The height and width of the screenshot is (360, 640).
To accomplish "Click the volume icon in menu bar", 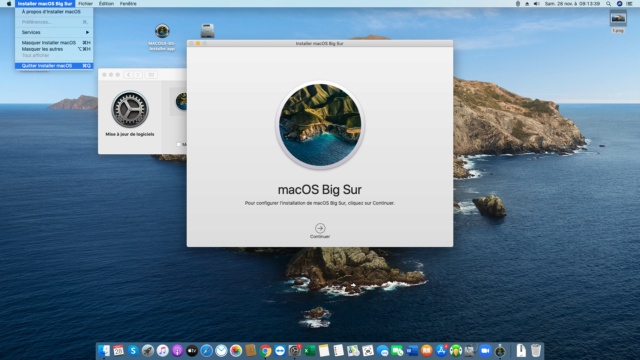I will pos(536,4).
